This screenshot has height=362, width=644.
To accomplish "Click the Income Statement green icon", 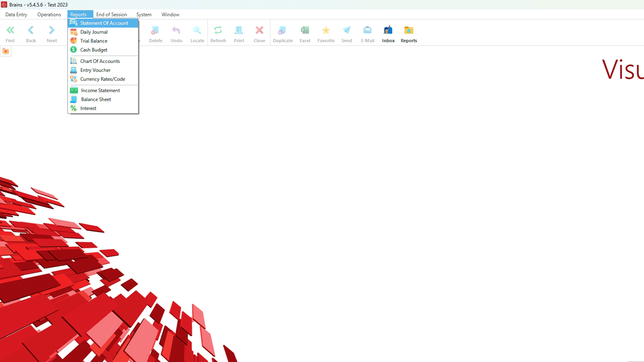I will click(x=74, y=90).
